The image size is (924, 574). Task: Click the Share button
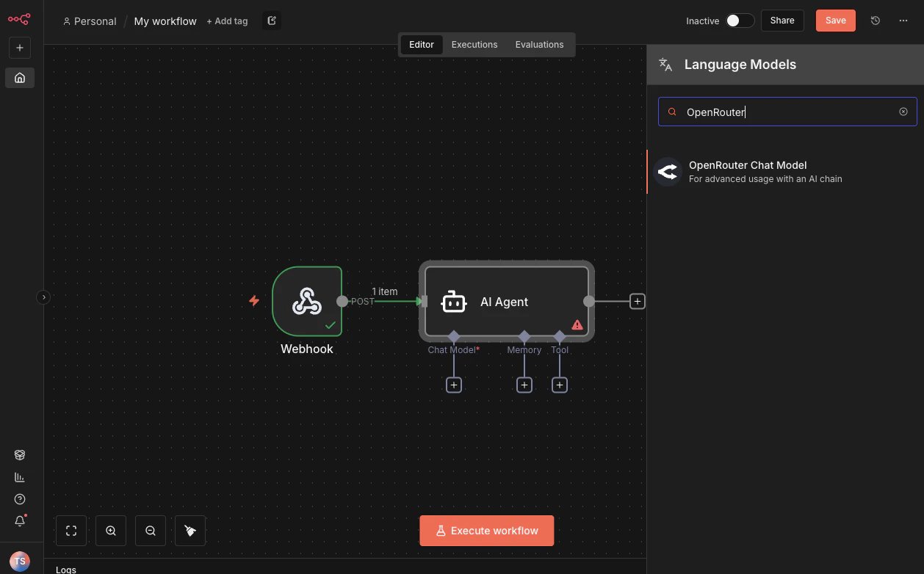[782, 21]
